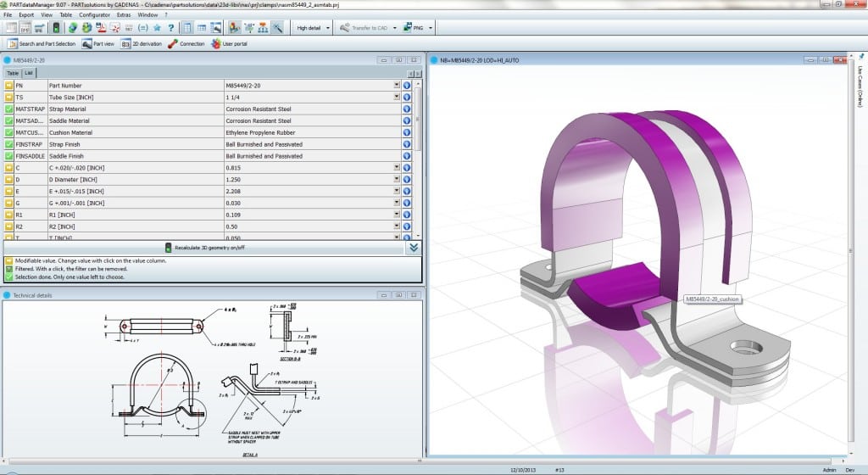Click the blue star favorites icon
868x475 pixels.
coord(156,28)
